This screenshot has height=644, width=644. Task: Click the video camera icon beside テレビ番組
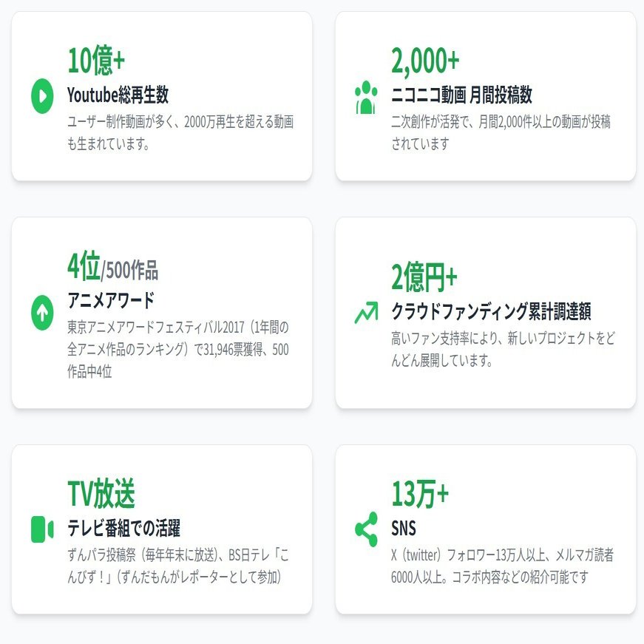42,529
